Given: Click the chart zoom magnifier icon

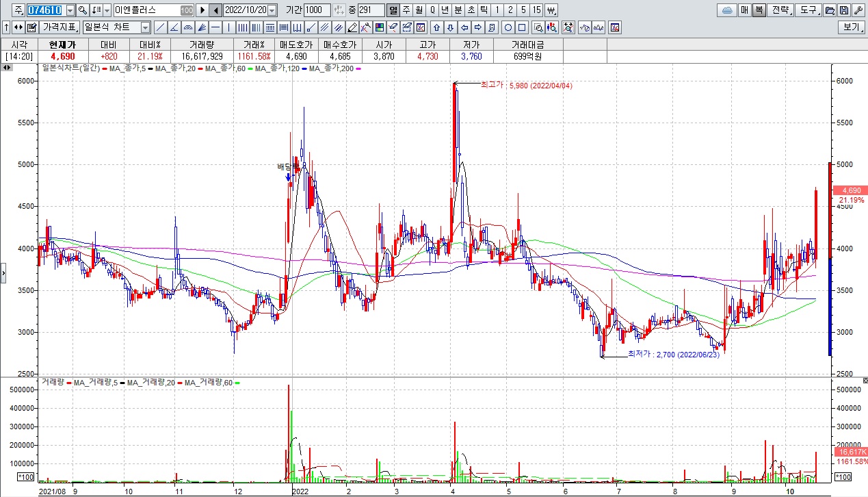Looking at the screenshot, I should point(538,27).
